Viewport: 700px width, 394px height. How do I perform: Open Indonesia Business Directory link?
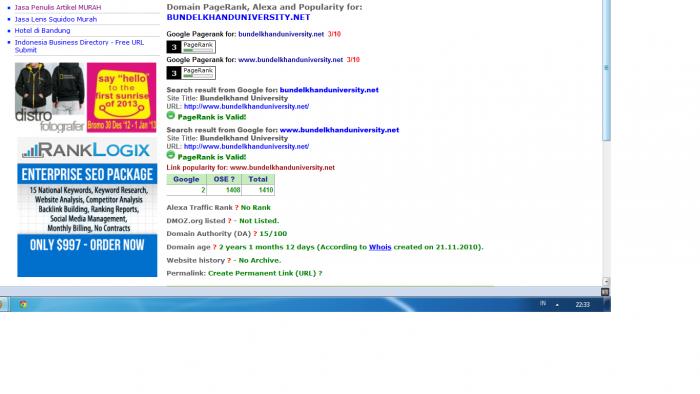tap(79, 46)
